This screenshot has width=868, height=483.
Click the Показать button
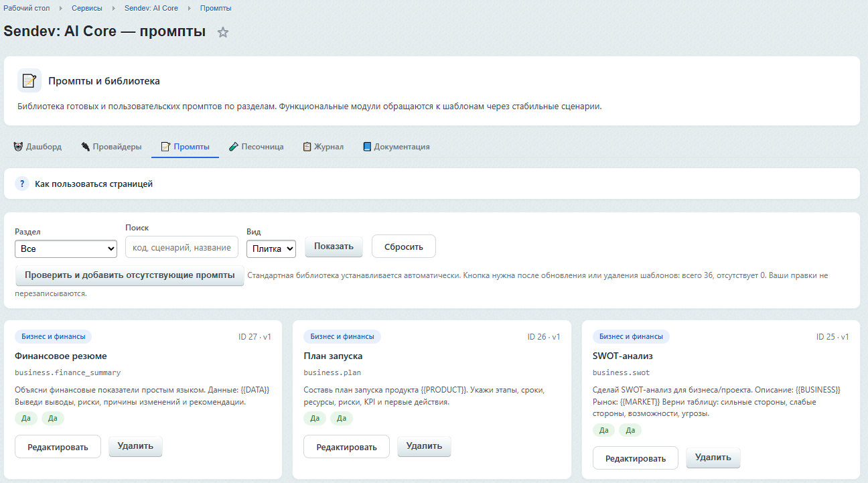tap(334, 246)
